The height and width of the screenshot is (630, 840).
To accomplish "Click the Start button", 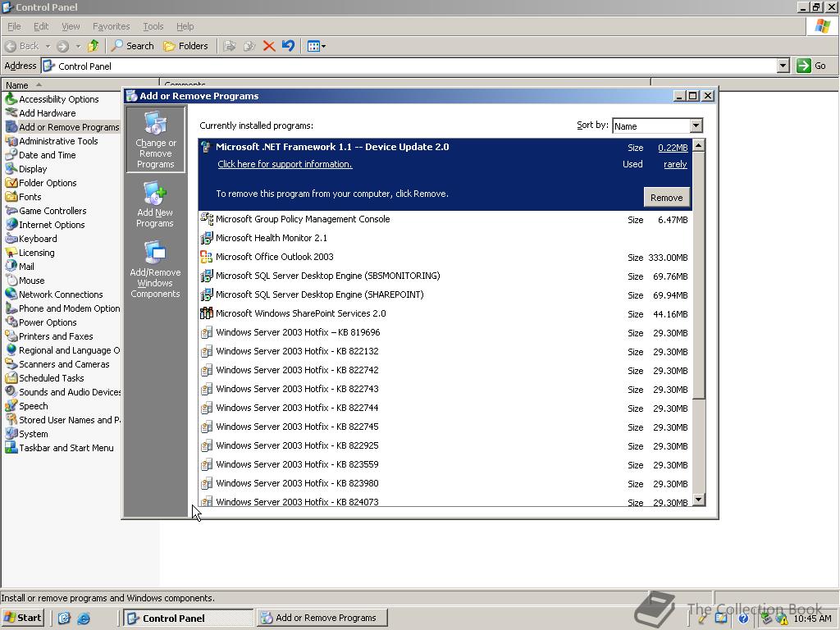I will 23,618.
